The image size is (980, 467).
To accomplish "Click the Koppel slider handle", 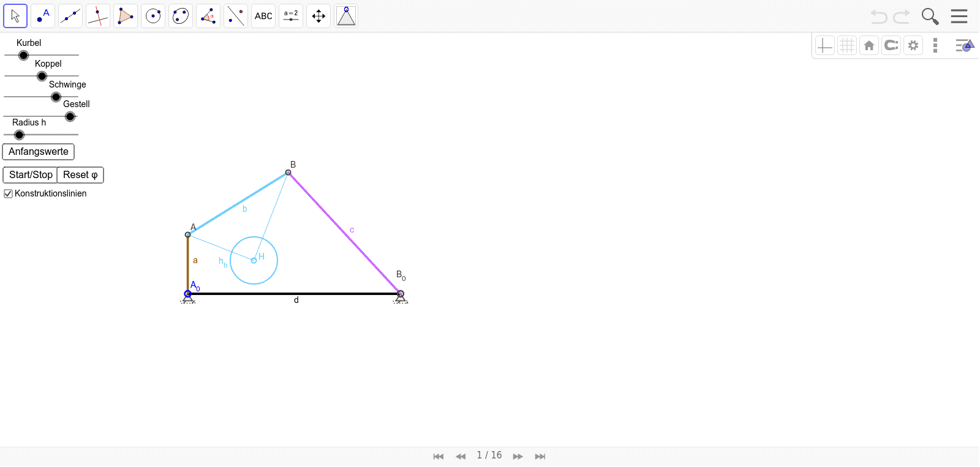I will tap(42, 77).
